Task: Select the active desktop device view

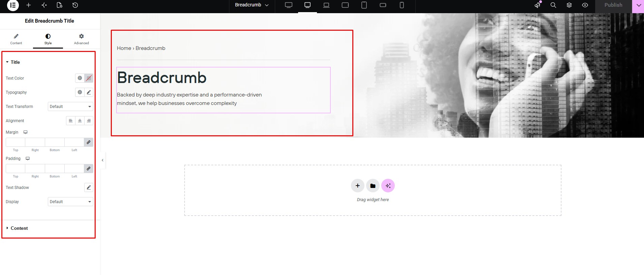Action: pos(308,5)
